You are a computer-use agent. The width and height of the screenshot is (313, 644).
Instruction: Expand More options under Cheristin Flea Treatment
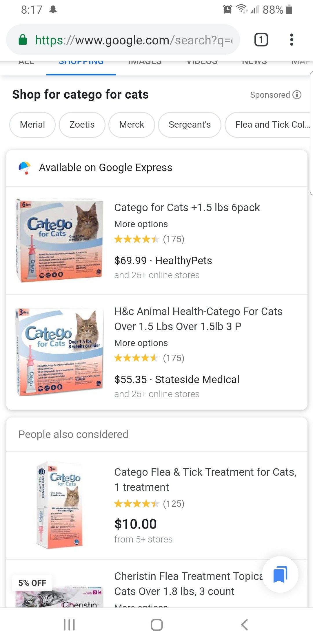pos(141,606)
